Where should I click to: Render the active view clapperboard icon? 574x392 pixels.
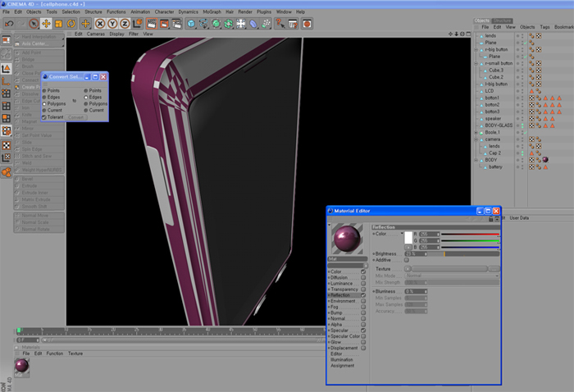152,24
